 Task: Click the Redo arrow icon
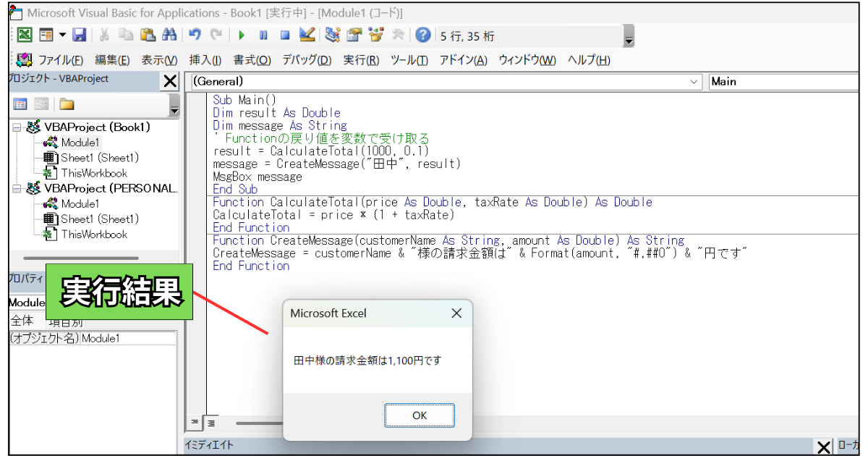click(x=216, y=35)
